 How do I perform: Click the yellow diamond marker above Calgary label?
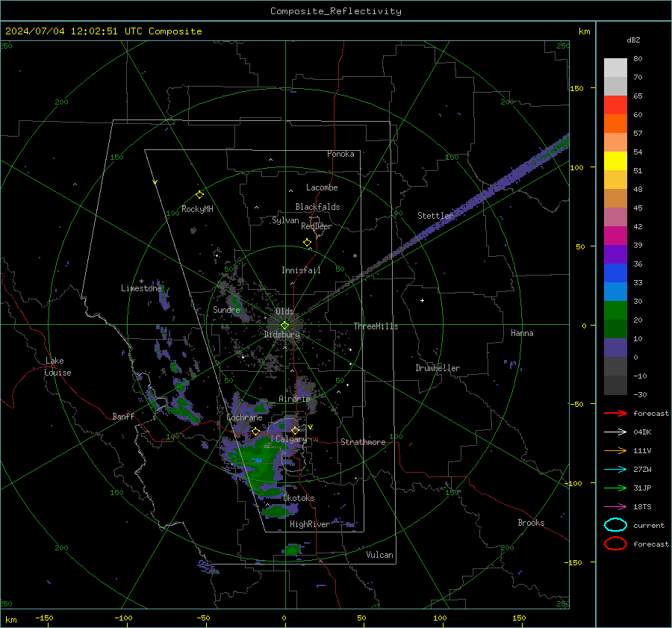point(295,430)
